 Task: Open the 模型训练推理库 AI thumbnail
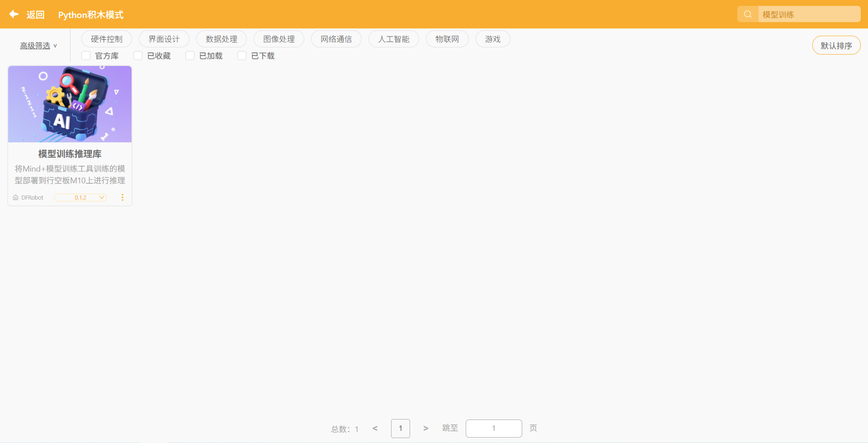[x=70, y=104]
